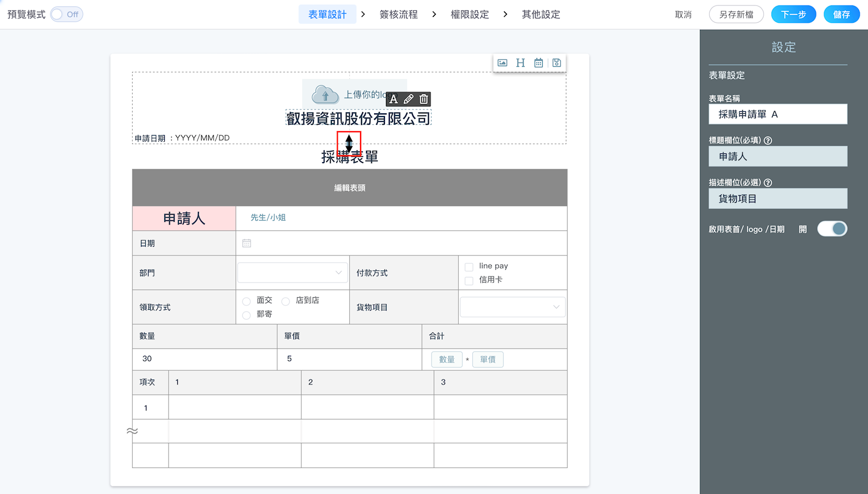
Task: Click the calendar icon in header toolbar
Action: click(538, 63)
